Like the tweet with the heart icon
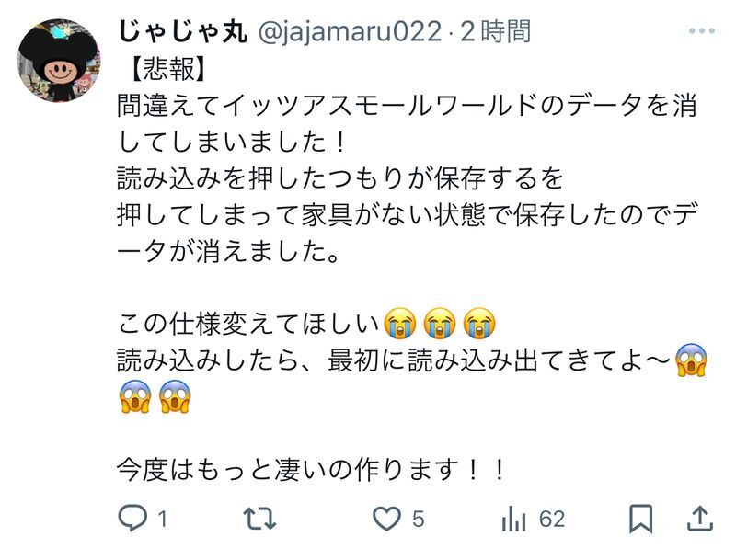The image size is (736, 560). pyautogui.click(x=386, y=520)
